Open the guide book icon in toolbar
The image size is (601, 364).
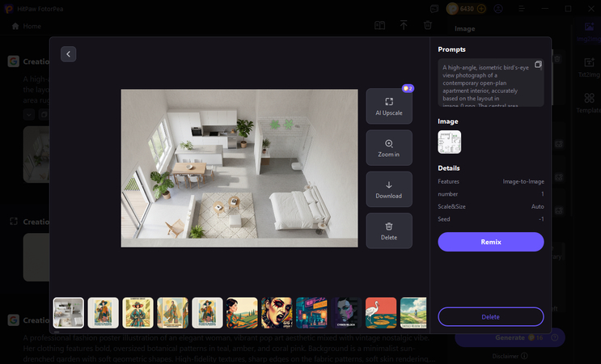(x=380, y=26)
